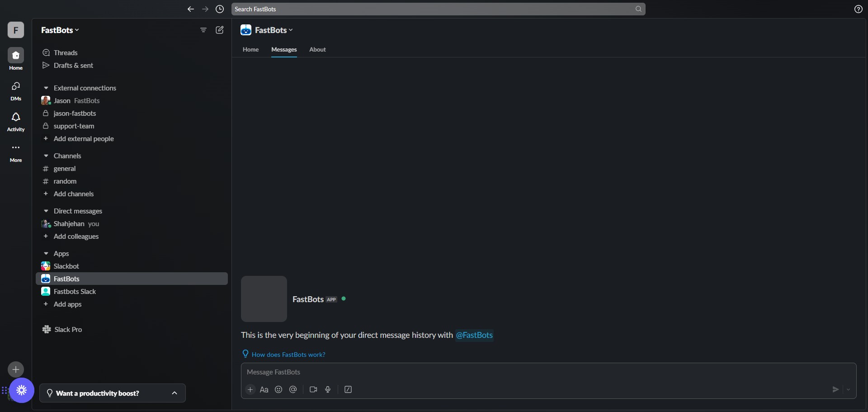Click the mention @ icon

293,389
